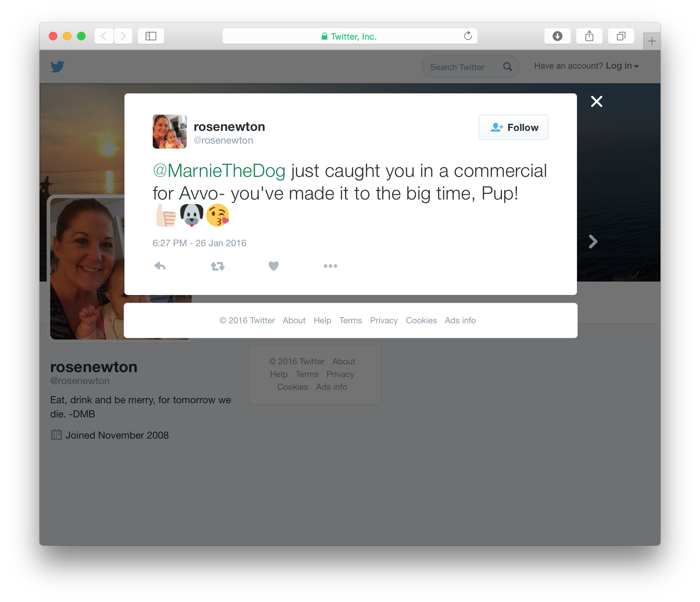Open a new Safari tab

point(652,41)
